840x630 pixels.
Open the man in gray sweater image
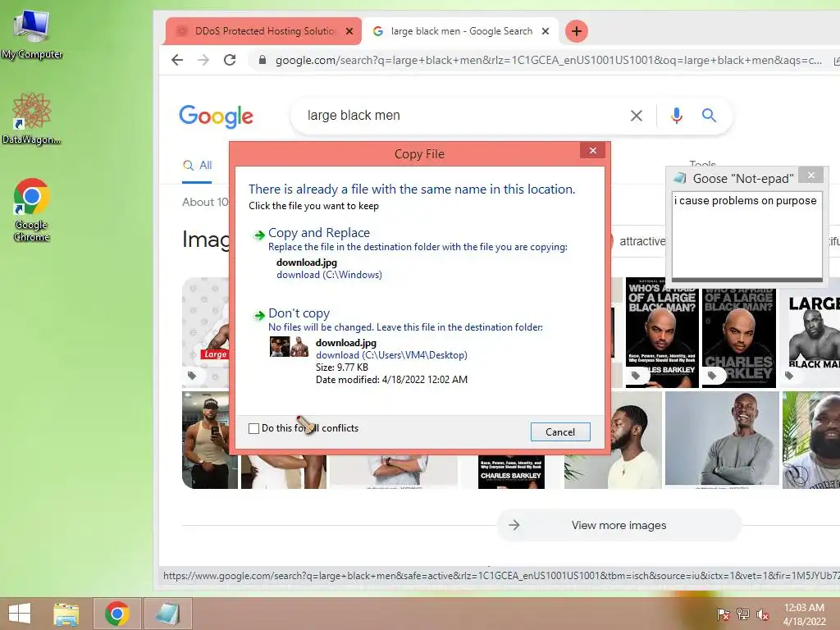pyautogui.click(x=722, y=438)
